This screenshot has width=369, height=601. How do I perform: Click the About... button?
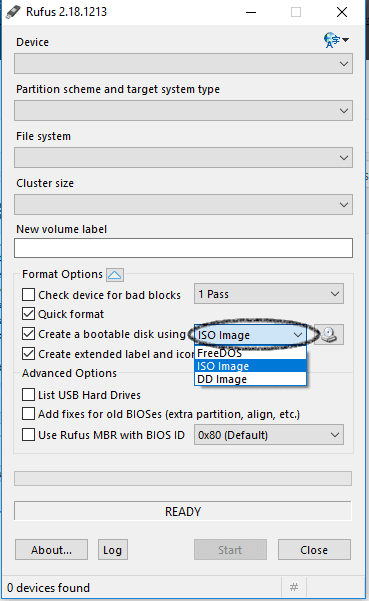[x=51, y=550]
